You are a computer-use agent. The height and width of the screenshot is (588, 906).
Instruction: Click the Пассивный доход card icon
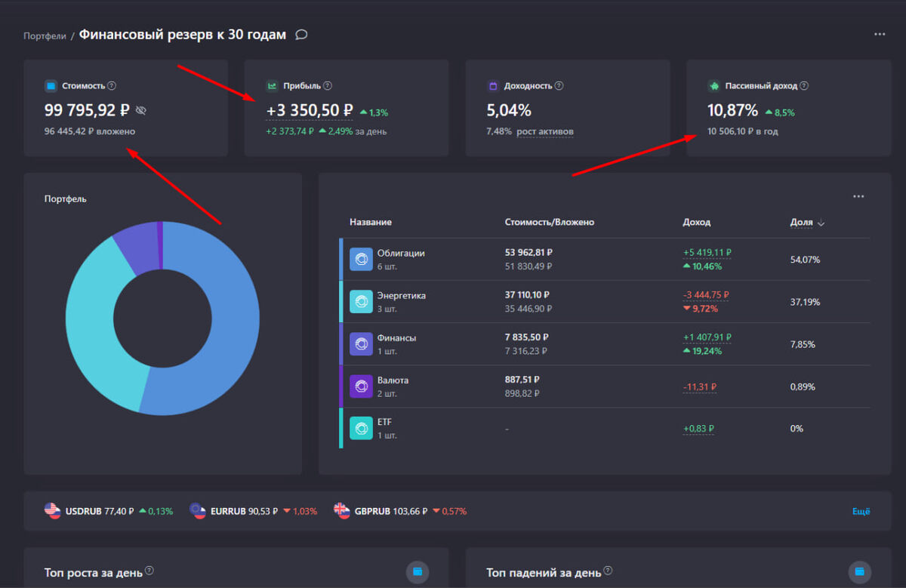pyautogui.click(x=713, y=85)
